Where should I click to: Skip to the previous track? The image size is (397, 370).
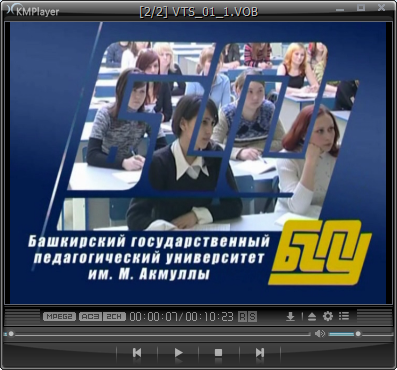tap(137, 352)
